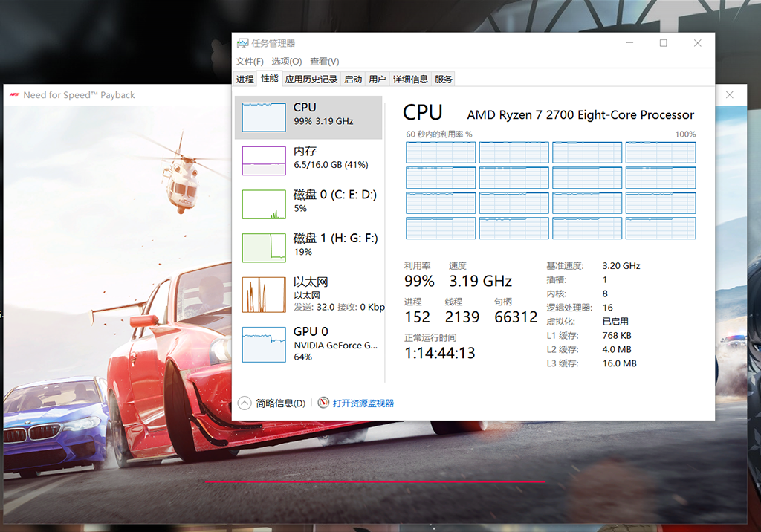Click the AMD Ryzen 7 2700 processor title
The height and width of the screenshot is (532, 761).
pyautogui.click(x=580, y=115)
